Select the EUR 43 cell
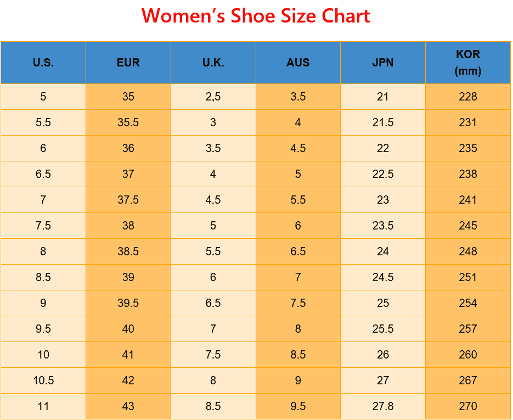The width and height of the screenshot is (513, 420). point(128,406)
